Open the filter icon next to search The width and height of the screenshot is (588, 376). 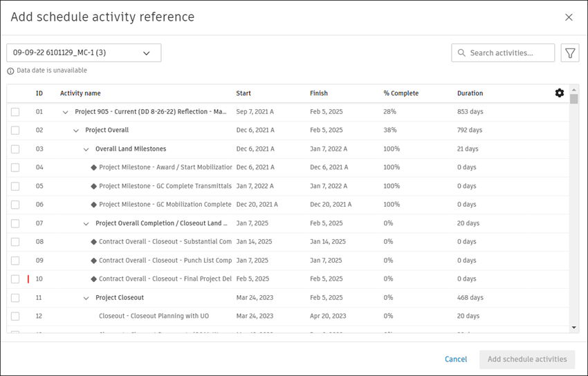(x=570, y=53)
